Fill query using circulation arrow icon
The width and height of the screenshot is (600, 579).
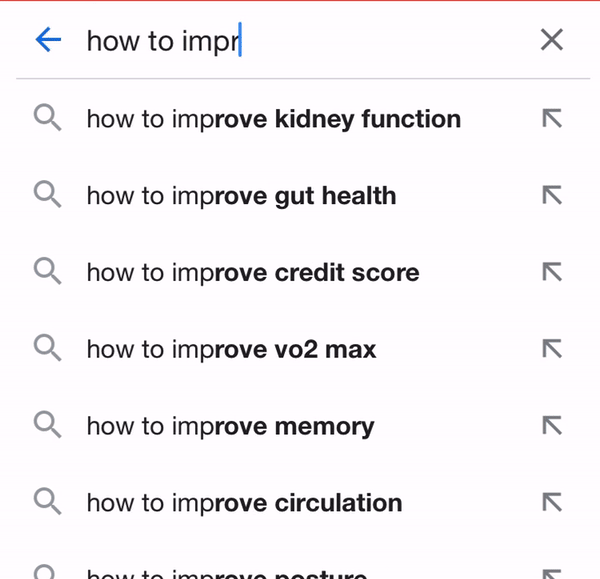click(x=552, y=502)
